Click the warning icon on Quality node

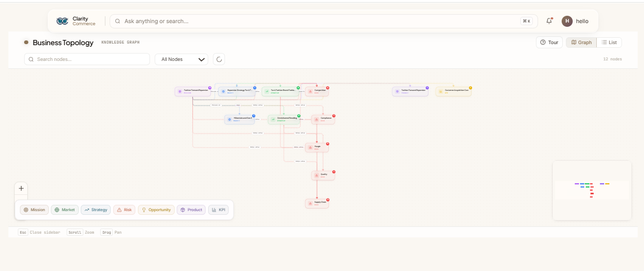point(316,175)
